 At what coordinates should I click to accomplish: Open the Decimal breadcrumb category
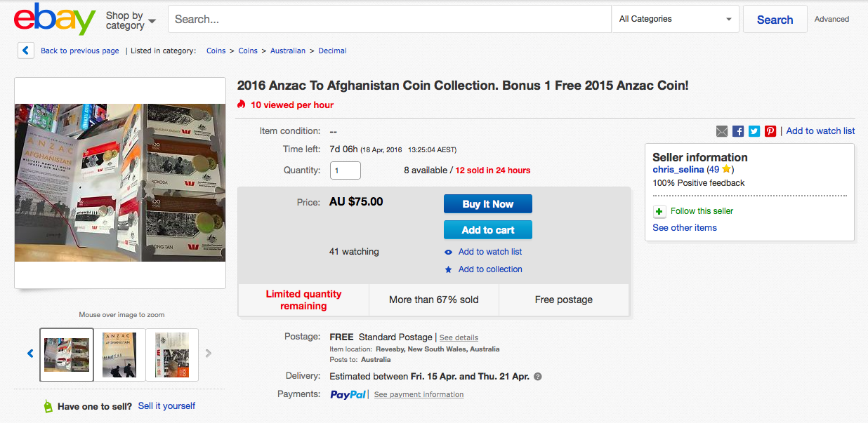[332, 51]
